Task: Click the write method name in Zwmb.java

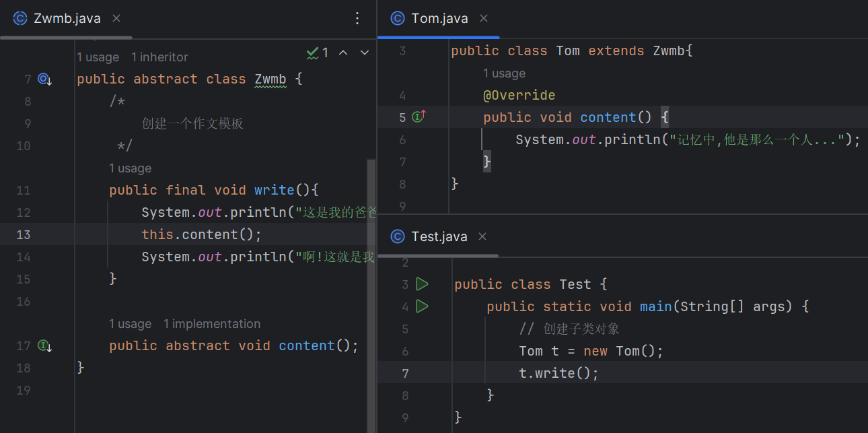Action: tap(275, 191)
